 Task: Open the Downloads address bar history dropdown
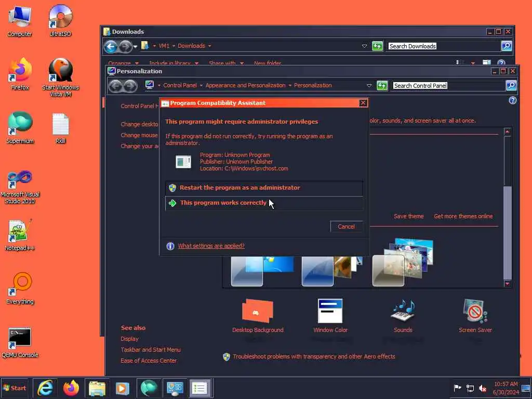[364, 46]
